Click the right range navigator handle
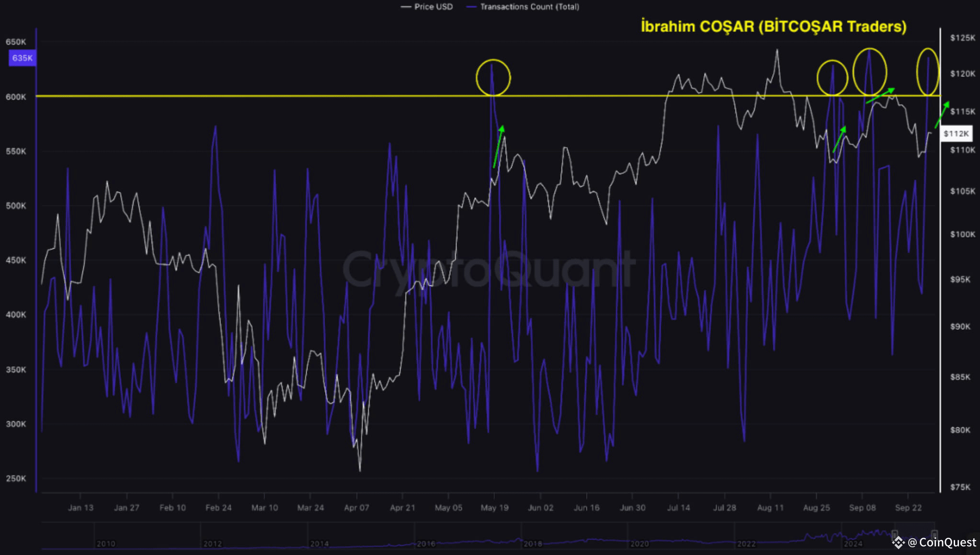This screenshot has height=555, width=980. tap(934, 533)
